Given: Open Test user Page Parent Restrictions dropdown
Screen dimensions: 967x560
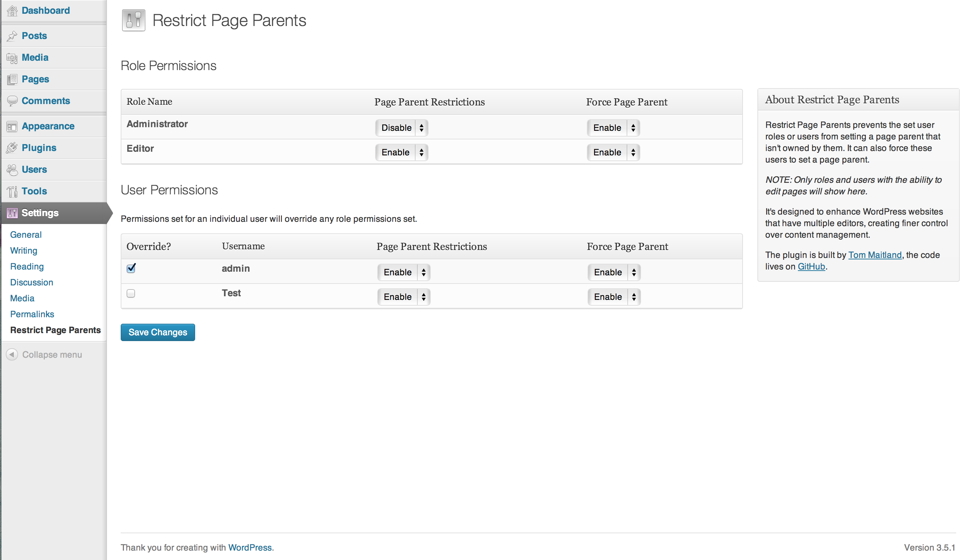Looking at the screenshot, I should 404,297.
